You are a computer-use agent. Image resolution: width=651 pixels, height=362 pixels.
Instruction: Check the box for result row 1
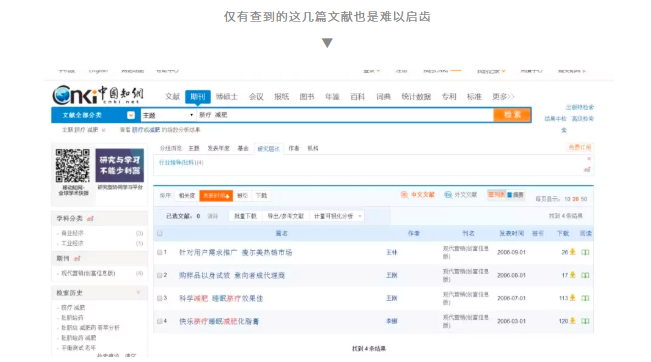(x=159, y=252)
